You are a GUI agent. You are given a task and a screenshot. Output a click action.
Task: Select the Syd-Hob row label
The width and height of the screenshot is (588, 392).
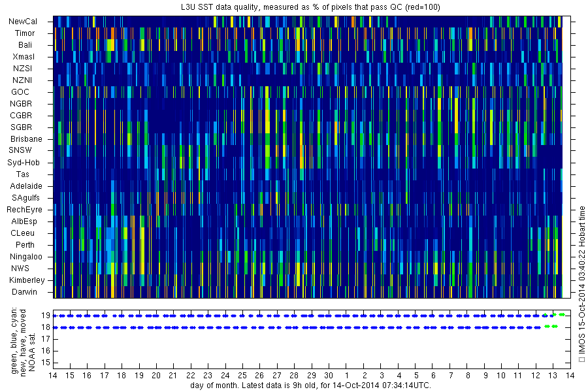[24, 163]
